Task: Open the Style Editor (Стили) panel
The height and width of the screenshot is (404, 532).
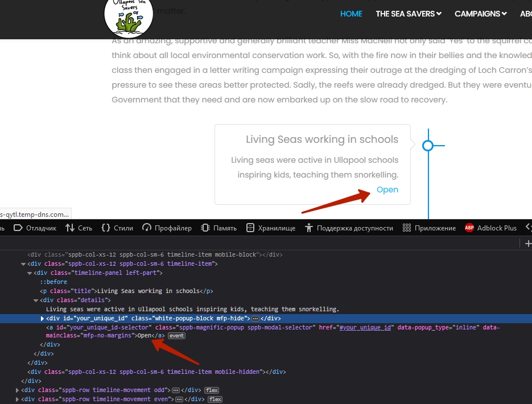Action: [x=117, y=228]
